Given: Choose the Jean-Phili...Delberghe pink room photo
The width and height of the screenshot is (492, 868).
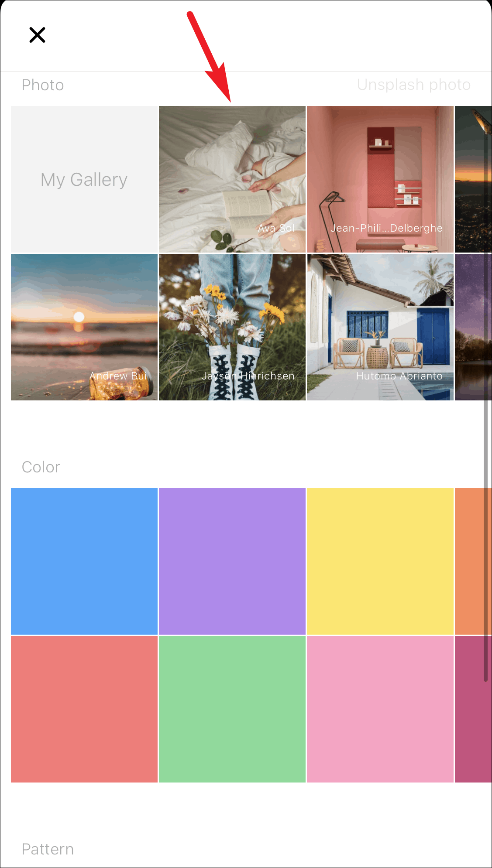Looking at the screenshot, I should pyautogui.click(x=380, y=179).
